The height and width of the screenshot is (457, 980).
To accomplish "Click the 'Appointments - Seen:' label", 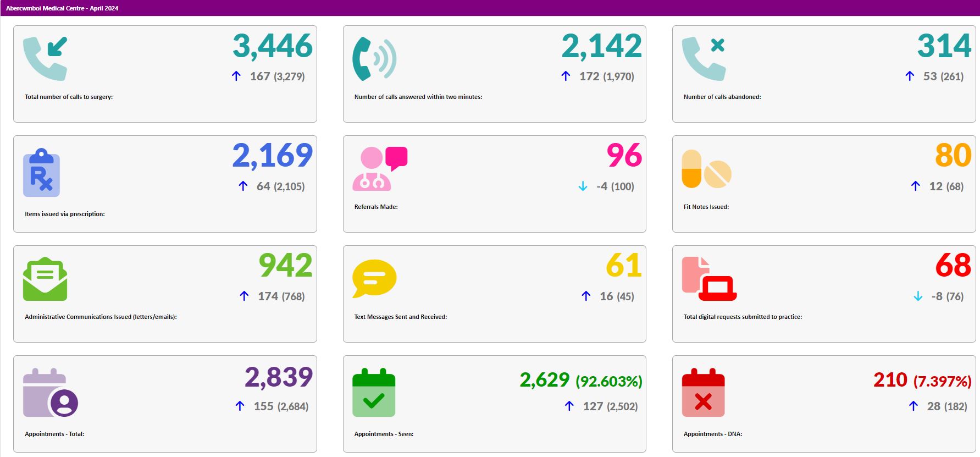I will (384, 434).
